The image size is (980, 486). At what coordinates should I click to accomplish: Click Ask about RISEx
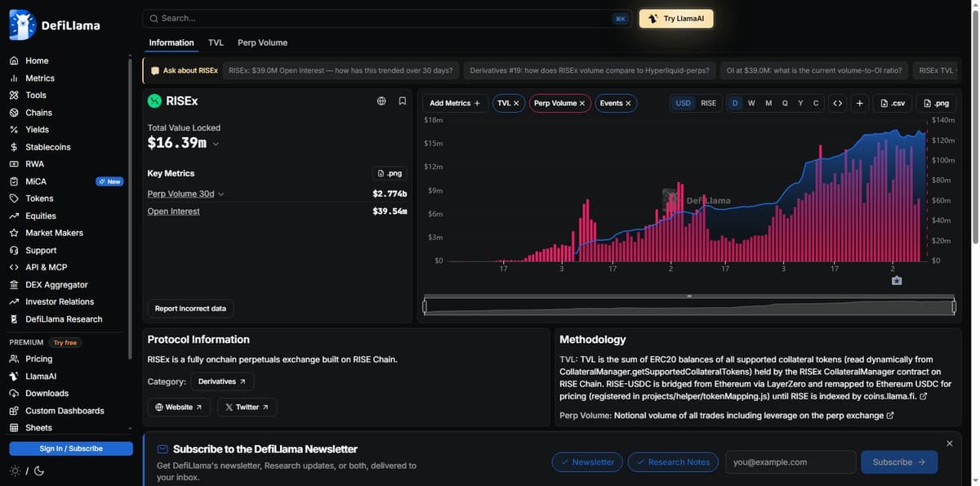(184, 70)
